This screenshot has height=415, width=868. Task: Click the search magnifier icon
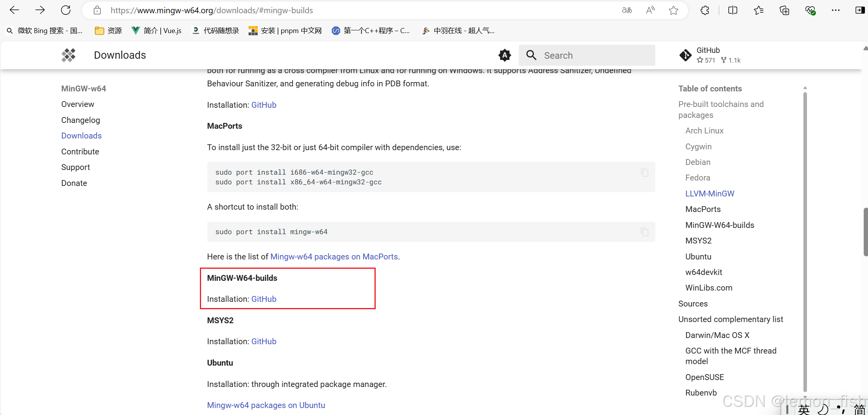[x=531, y=55]
